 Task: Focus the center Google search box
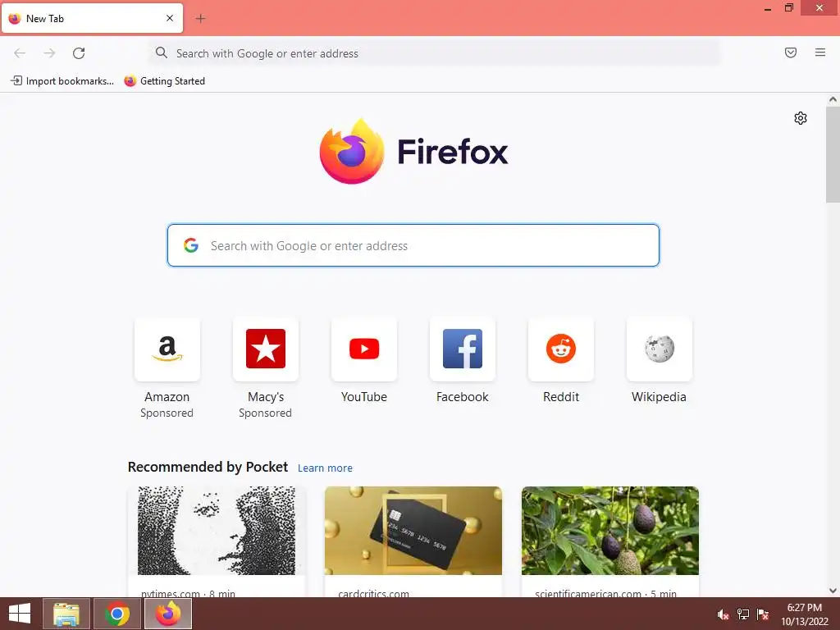tap(413, 245)
